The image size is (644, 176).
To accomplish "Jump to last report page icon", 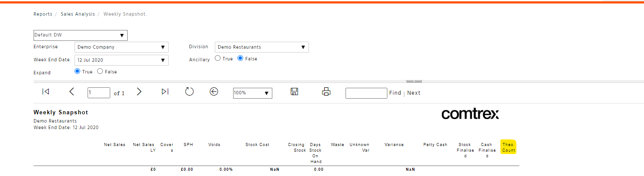I will tap(165, 92).
